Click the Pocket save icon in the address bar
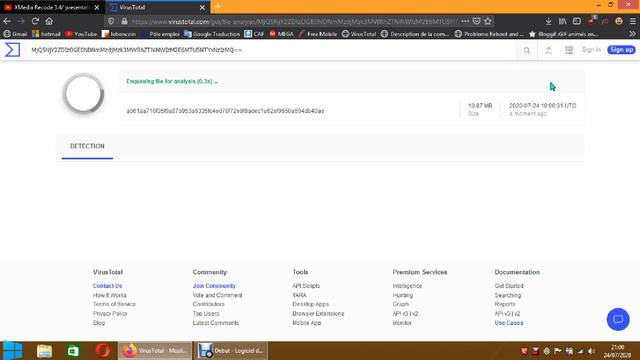This screenshot has height=360, width=640. pos(476,21)
